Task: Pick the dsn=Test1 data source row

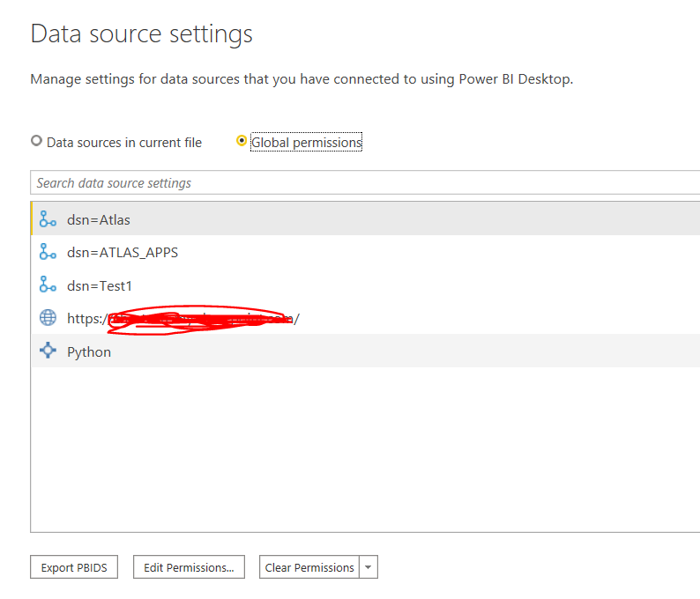Action: (x=100, y=285)
